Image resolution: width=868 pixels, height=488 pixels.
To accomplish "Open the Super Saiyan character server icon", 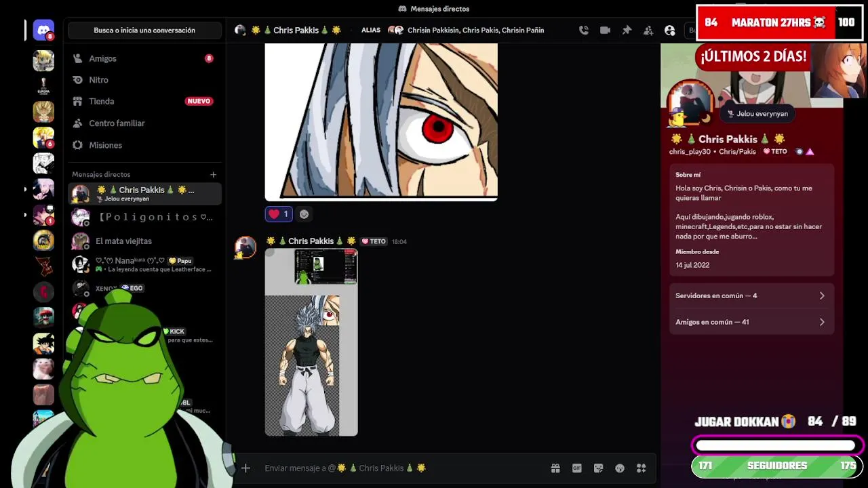I will (43, 112).
